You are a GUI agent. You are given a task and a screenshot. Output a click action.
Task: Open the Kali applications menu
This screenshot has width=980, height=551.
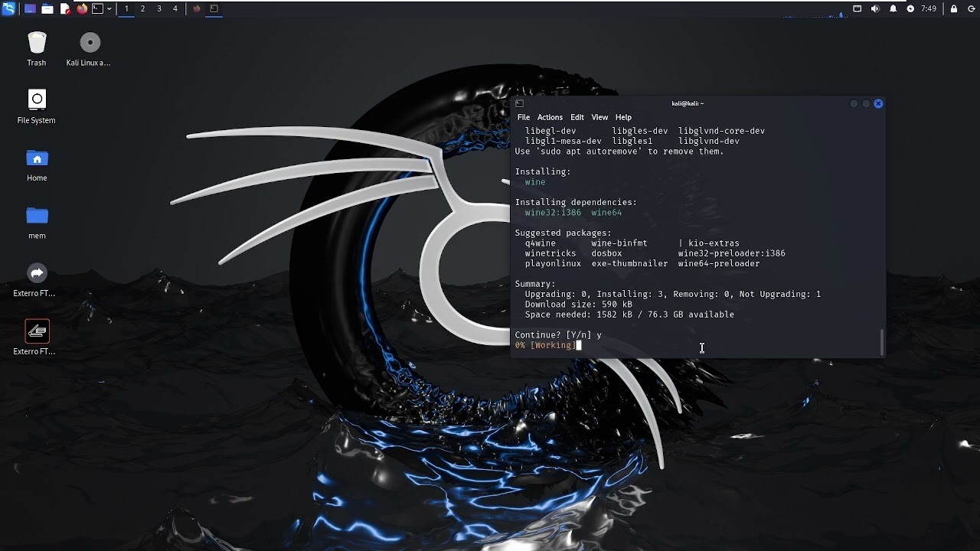coord(8,8)
